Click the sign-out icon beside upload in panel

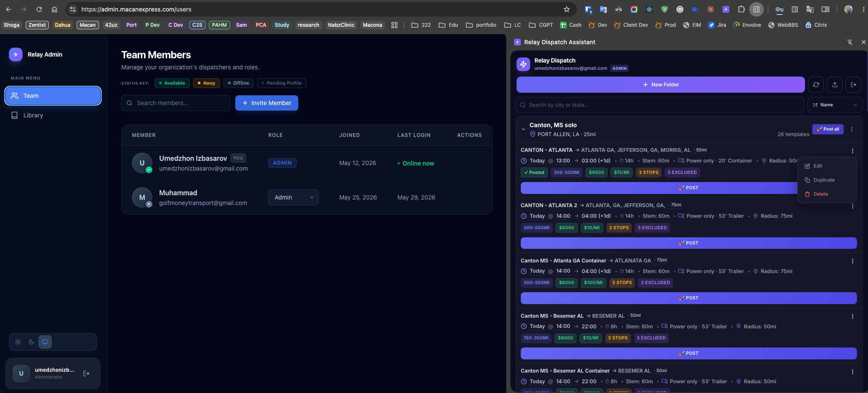(x=854, y=85)
